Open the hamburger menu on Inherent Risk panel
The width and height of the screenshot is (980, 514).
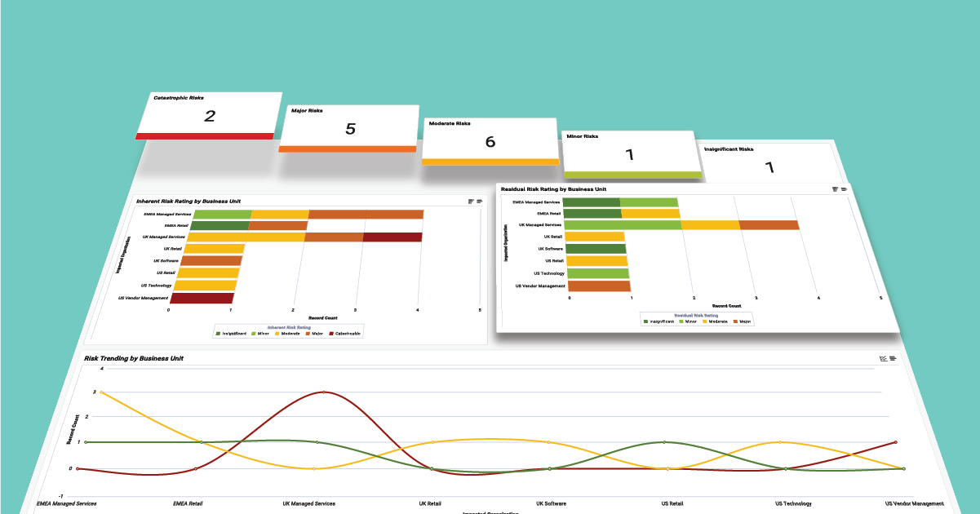[x=480, y=202]
